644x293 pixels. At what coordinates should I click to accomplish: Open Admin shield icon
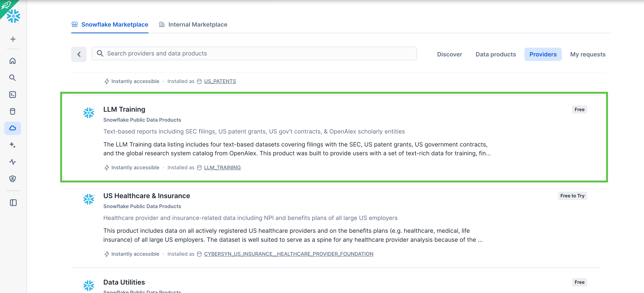pos(12,179)
